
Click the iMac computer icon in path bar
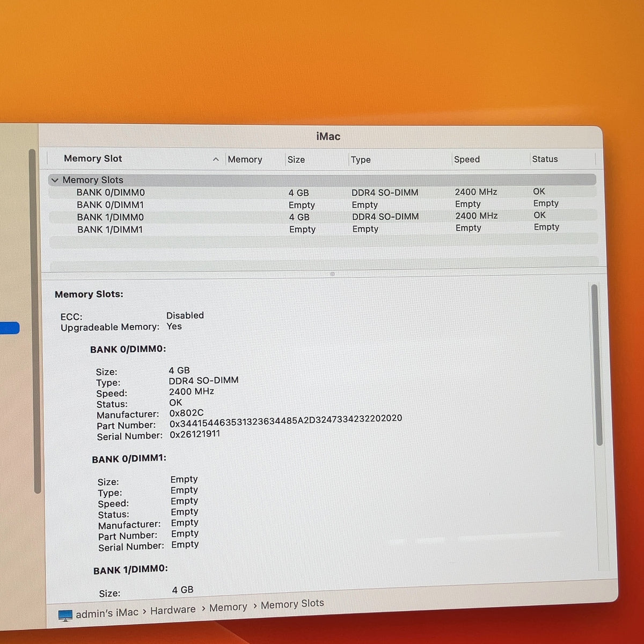tap(65, 616)
